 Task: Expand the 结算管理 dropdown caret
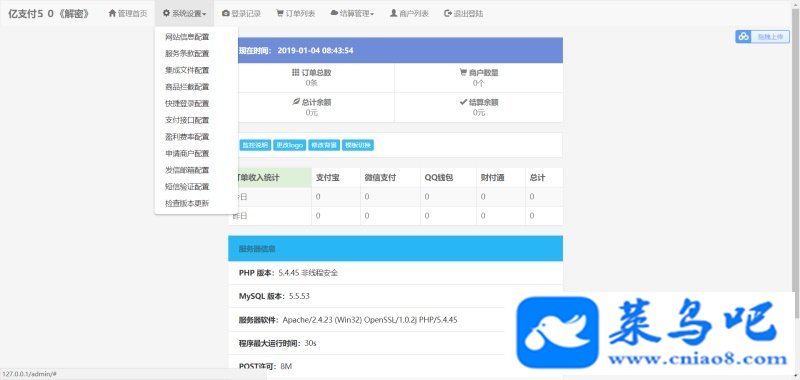click(372, 15)
